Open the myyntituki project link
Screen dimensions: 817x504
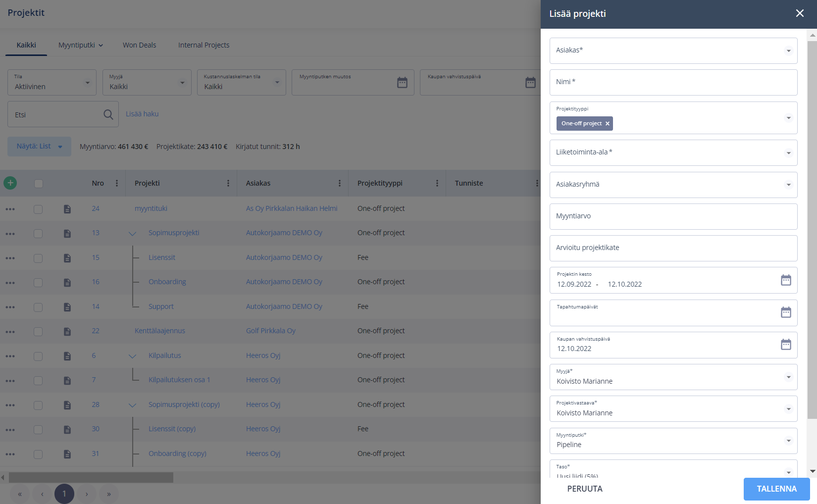151,208
